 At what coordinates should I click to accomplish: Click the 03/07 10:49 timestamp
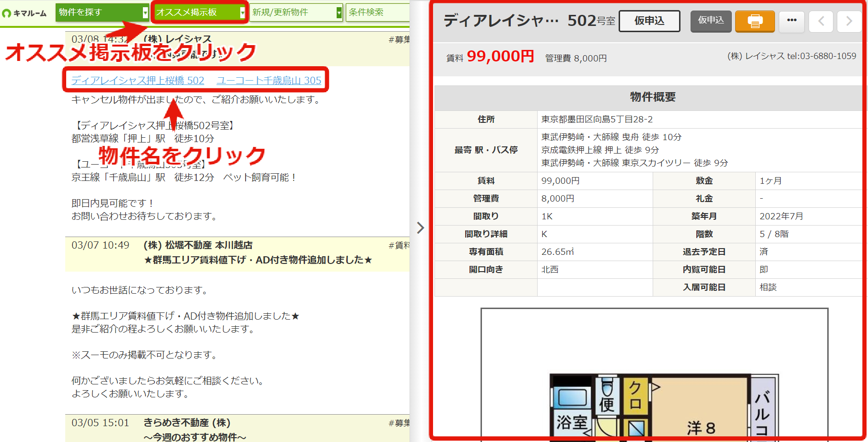coord(101,245)
